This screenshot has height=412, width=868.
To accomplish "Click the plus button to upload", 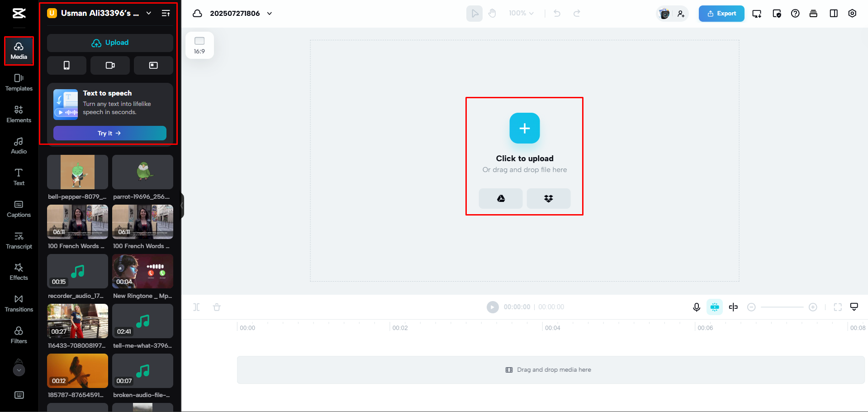I will [x=525, y=128].
